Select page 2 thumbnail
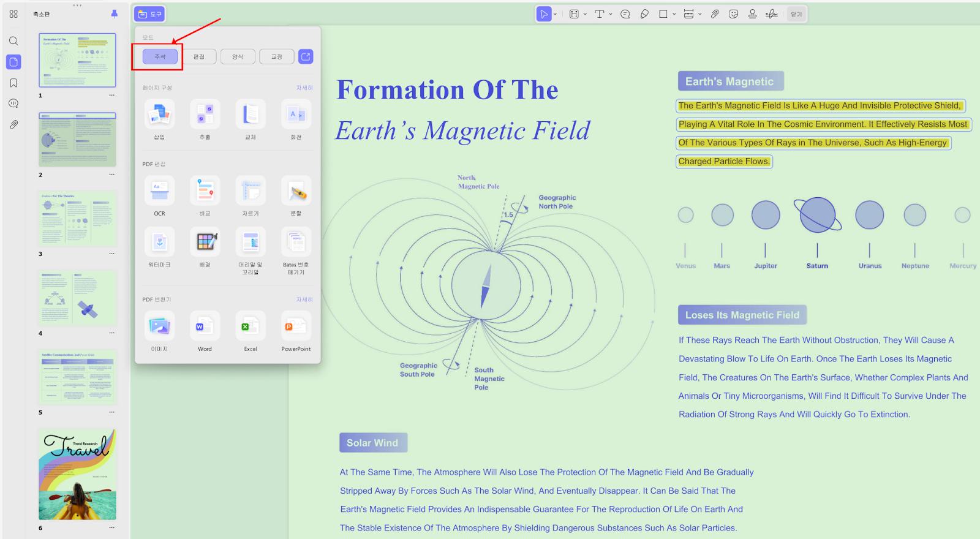 point(77,140)
